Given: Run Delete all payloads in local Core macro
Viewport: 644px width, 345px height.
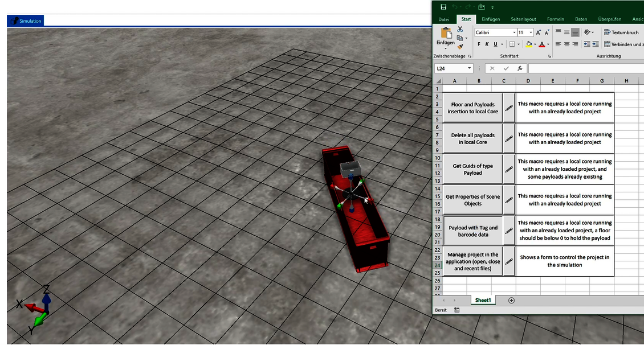Looking at the screenshot, I should tap(472, 139).
